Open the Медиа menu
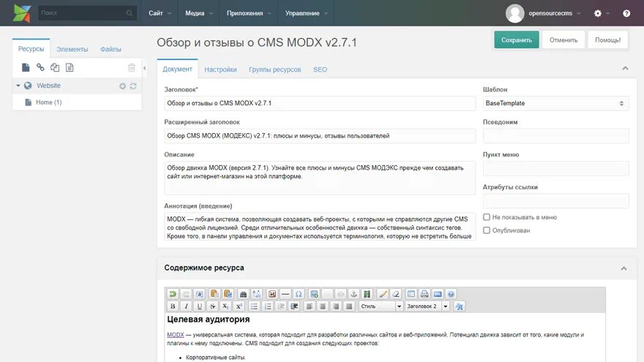This screenshot has height=362, width=644. click(x=198, y=13)
